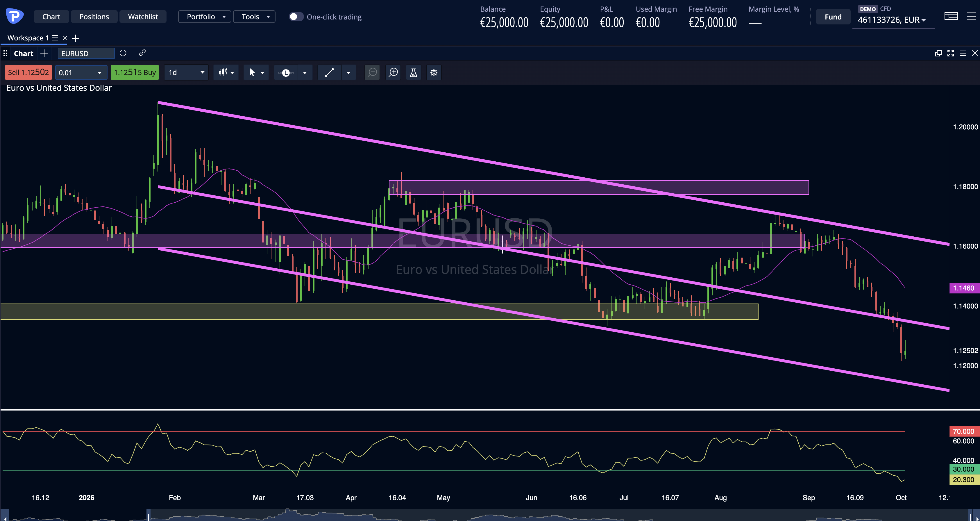Screen dimensions: 980x521
Task: Toggle chart fullscreen icon
Action: point(950,53)
